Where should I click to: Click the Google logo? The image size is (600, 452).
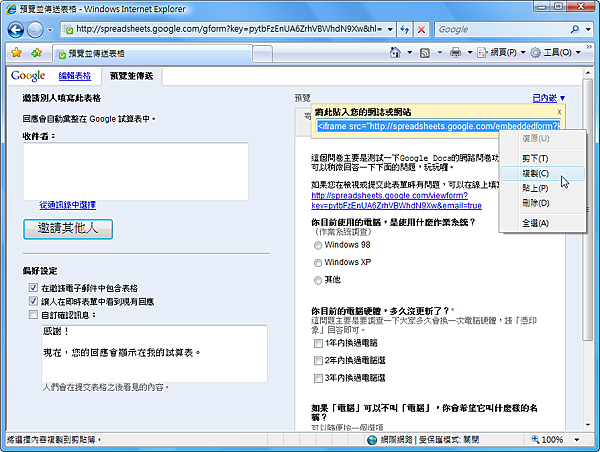pyautogui.click(x=28, y=76)
